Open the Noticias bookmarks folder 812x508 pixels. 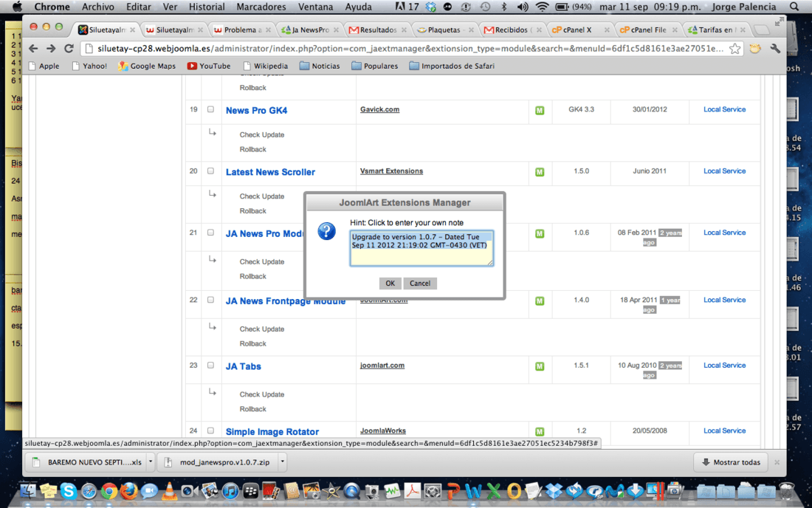320,66
